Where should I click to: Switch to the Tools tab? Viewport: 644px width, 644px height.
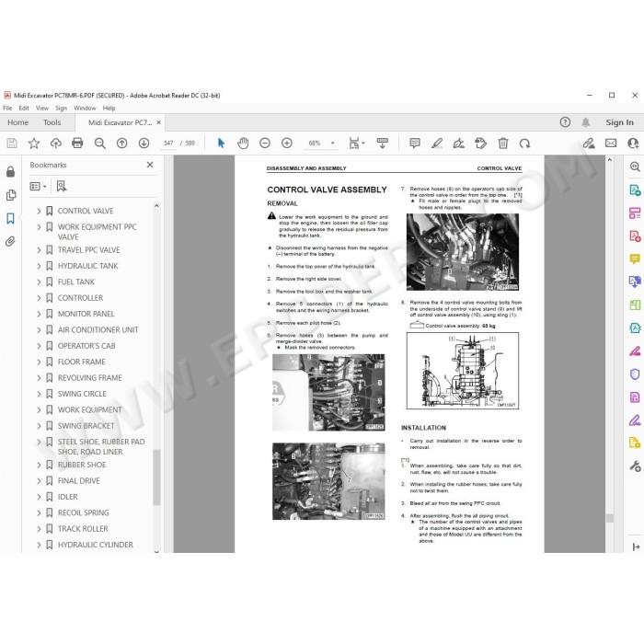52,122
